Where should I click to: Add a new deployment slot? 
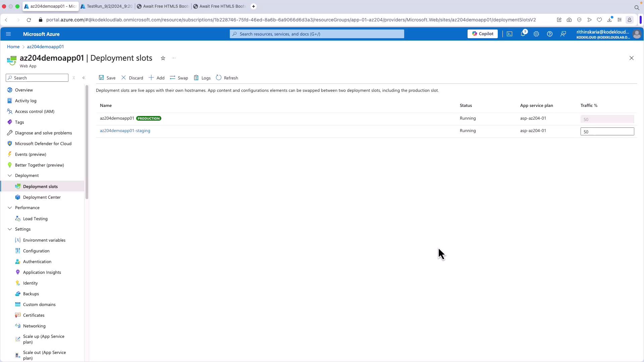pos(156,78)
